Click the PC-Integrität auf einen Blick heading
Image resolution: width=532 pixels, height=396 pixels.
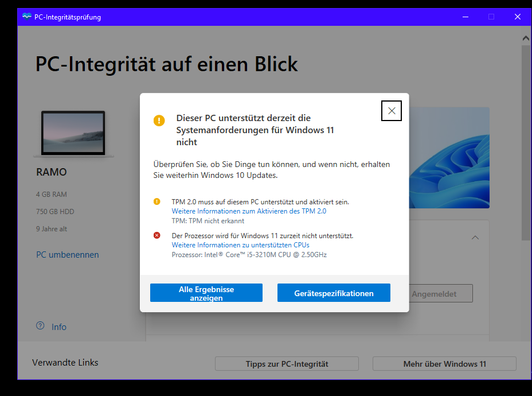(x=167, y=64)
